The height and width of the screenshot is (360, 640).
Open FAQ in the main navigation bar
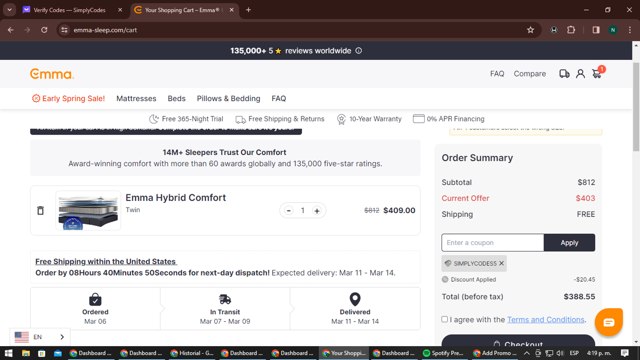pyautogui.click(x=279, y=98)
